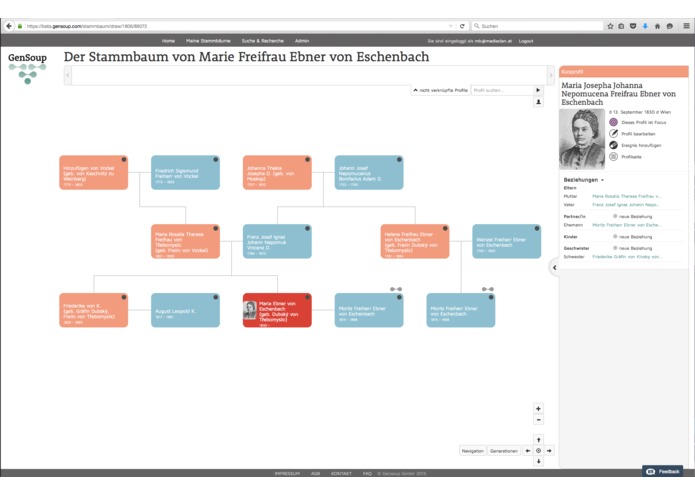Zoom out with the minus button
Image resolution: width=695 pixels, height=494 pixels.
click(x=538, y=420)
